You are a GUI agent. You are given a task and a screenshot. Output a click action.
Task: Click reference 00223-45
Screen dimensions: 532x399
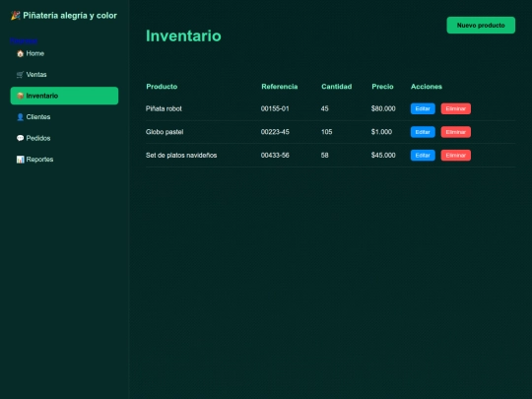pyautogui.click(x=275, y=132)
